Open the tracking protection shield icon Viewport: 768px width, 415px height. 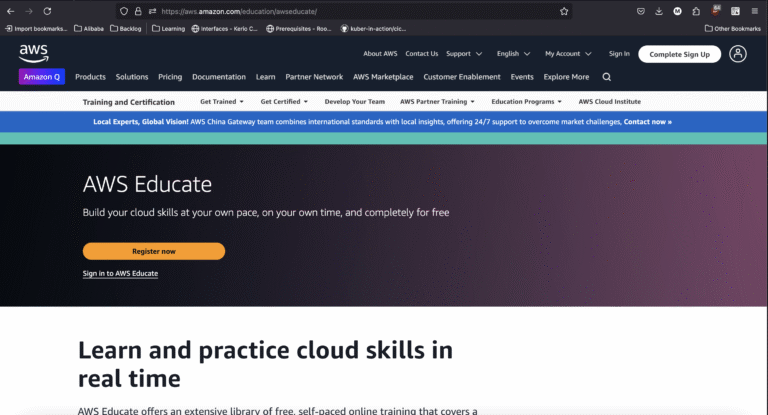click(124, 11)
